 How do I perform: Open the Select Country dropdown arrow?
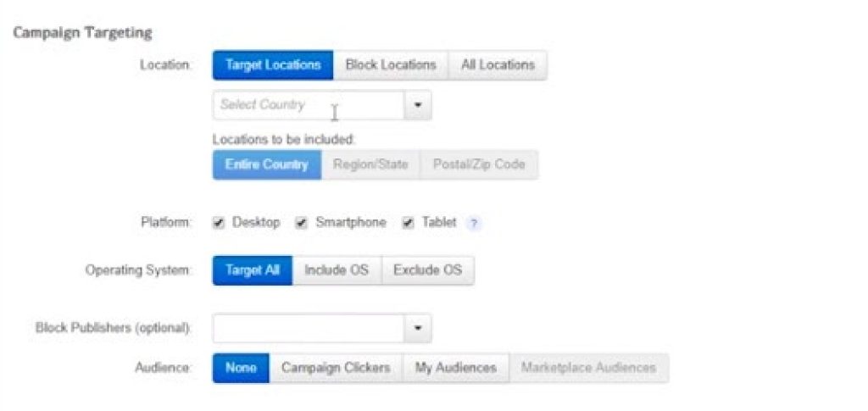pyautogui.click(x=417, y=106)
